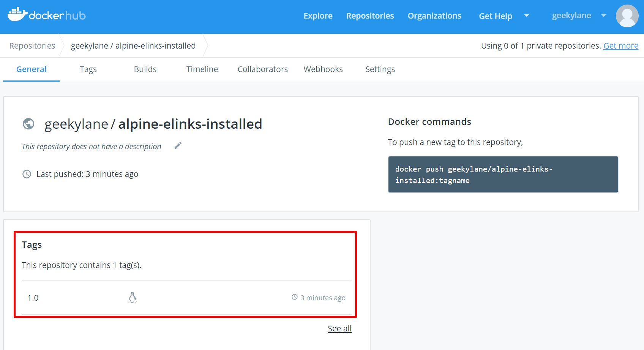Image resolution: width=644 pixels, height=350 pixels.
Task: Open Explore in the top navigation
Action: (318, 16)
